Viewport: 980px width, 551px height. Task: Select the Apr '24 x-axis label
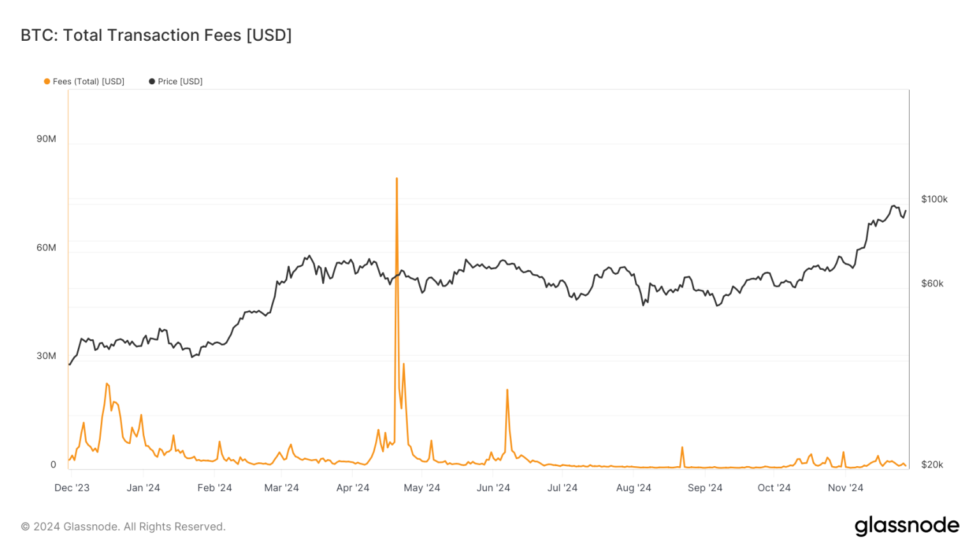coord(353,488)
